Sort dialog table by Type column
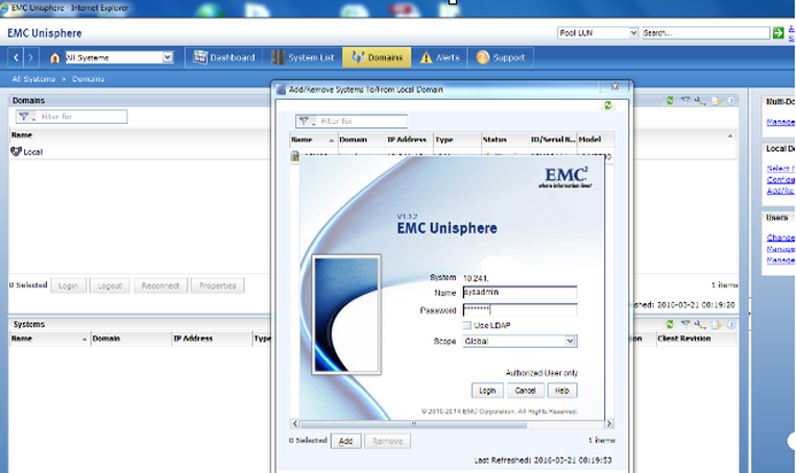 click(457, 140)
